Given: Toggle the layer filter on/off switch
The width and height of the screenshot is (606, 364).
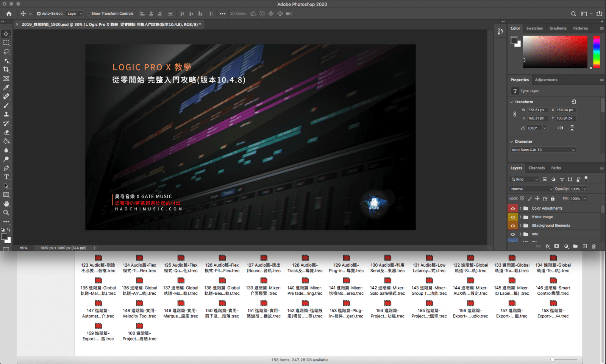Looking at the screenshot, I should [586, 178].
